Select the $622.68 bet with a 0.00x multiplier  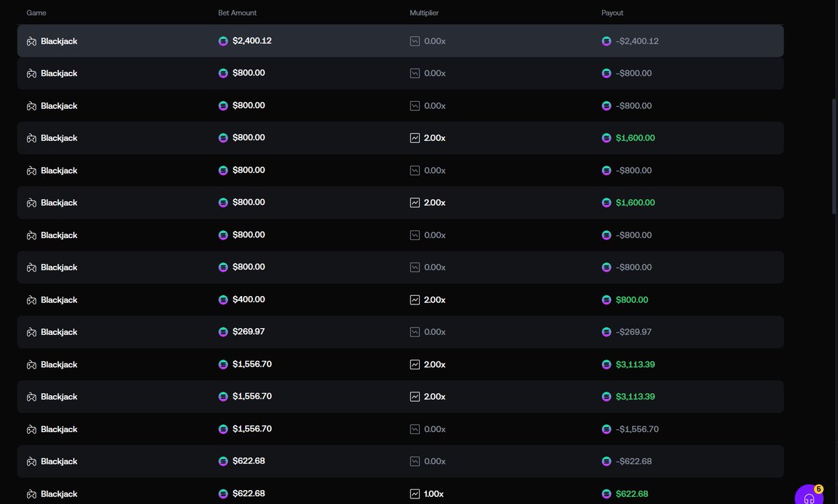tap(249, 461)
